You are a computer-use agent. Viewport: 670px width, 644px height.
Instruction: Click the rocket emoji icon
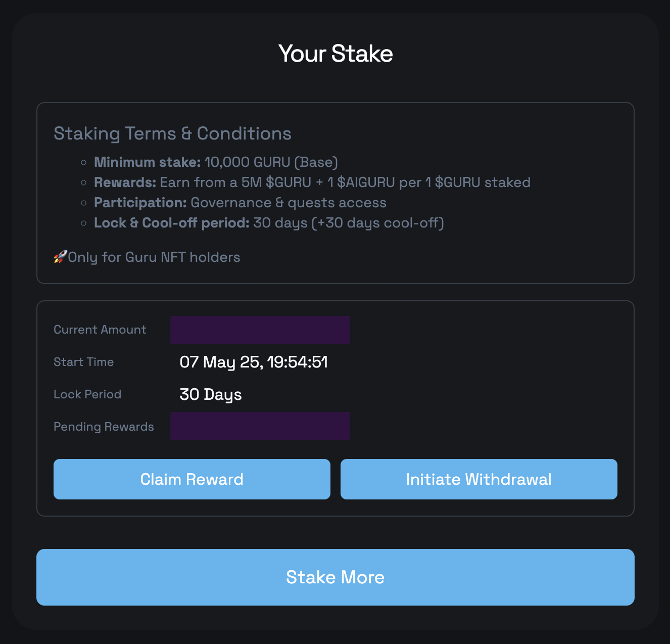(60, 257)
